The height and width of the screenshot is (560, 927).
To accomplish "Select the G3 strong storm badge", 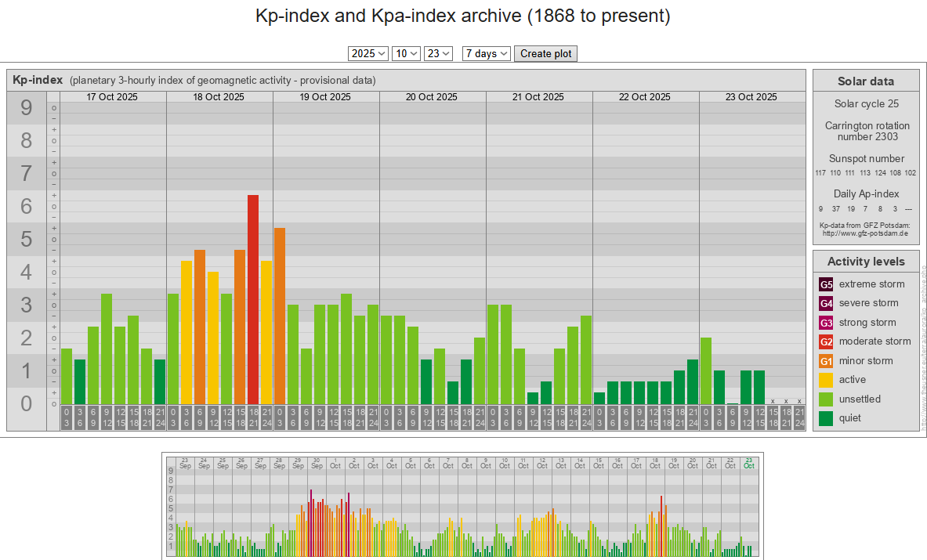I will 826,323.
